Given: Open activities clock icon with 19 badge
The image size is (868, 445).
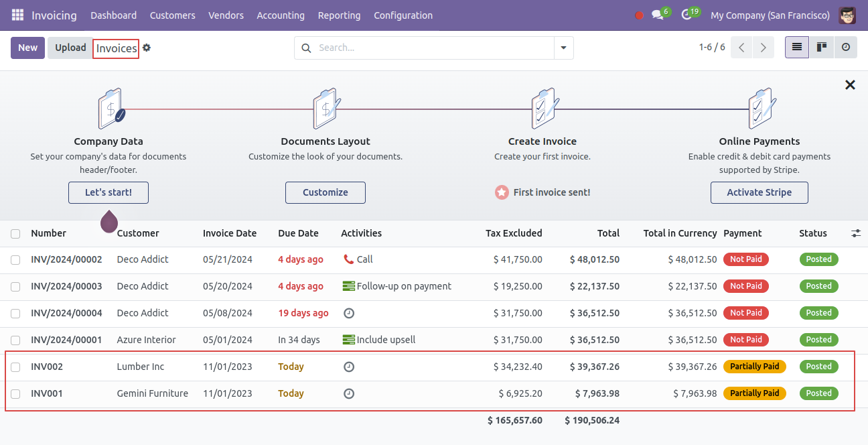Looking at the screenshot, I should click(690, 14).
